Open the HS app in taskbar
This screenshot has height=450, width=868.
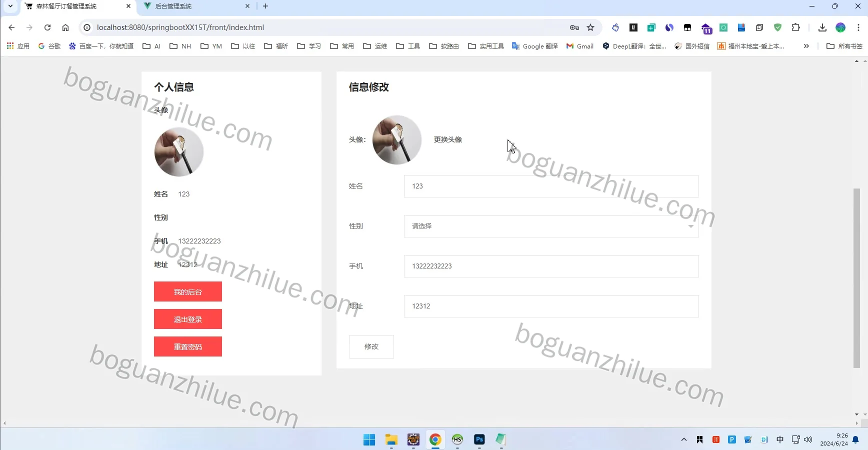(457, 439)
